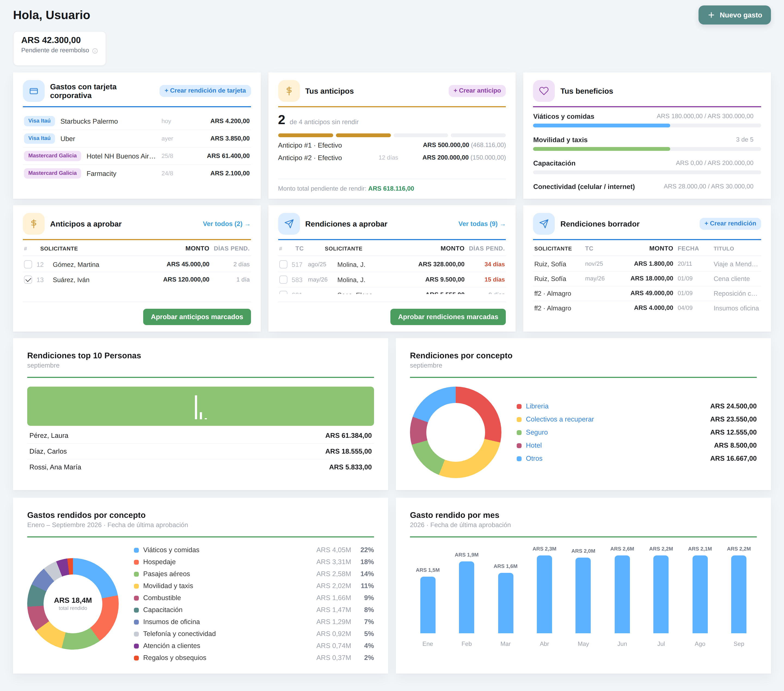Click the Díaz, Carlos row
Viewport: 784px width, 691px height.
pos(200,451)
